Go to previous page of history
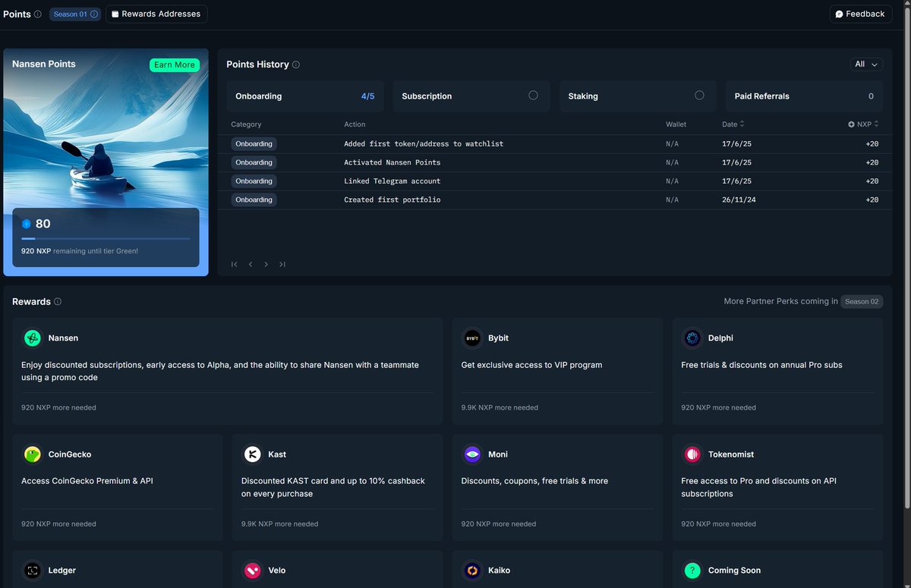The width and height of the screenshot is (911, 588). [x=251, y=264]
